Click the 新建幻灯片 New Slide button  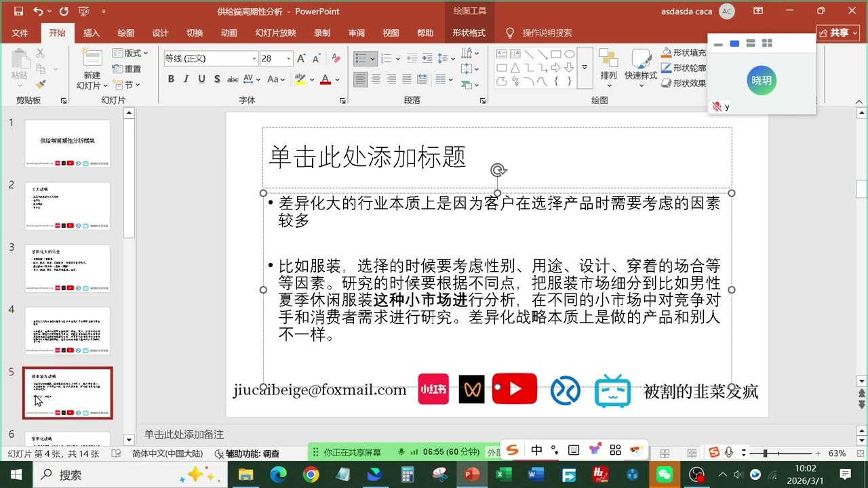[92, 69]
